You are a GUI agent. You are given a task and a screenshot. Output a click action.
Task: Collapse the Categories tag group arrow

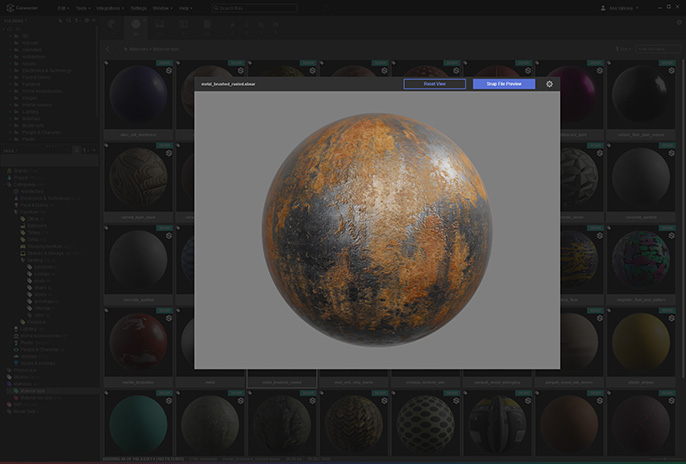pos(5,185)
